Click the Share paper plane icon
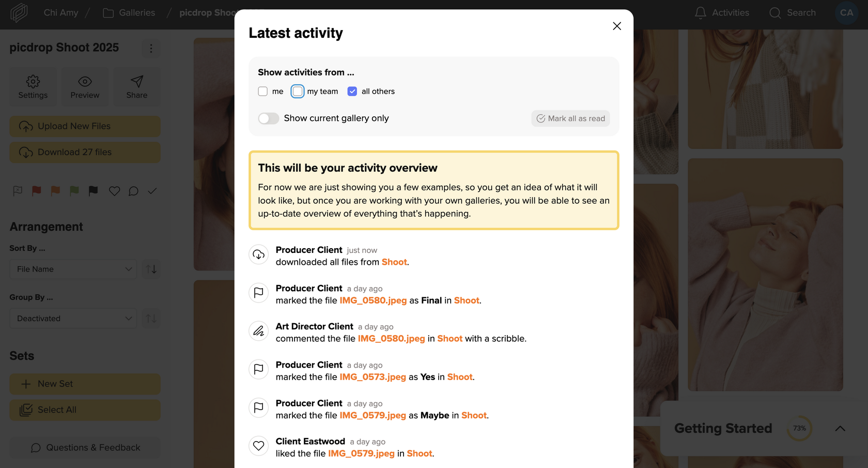Image resolution: width=868 pixels, height=468 pixels. [x=137, y=82]
